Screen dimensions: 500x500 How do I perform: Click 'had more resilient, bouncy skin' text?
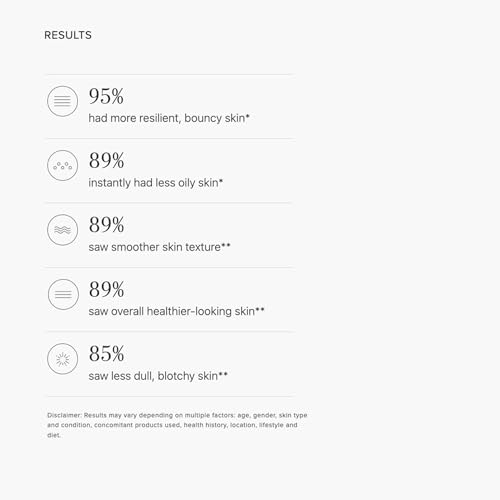[167, 118]
